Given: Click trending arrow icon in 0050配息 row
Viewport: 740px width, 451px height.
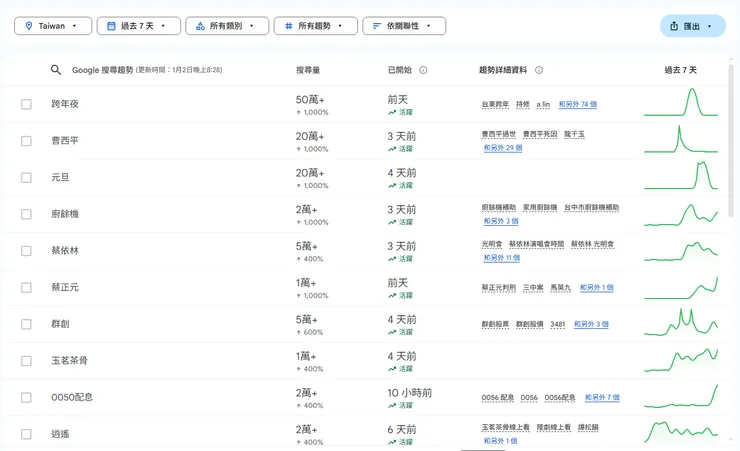Looking at the screenshot, I should [x=392, y=406].
